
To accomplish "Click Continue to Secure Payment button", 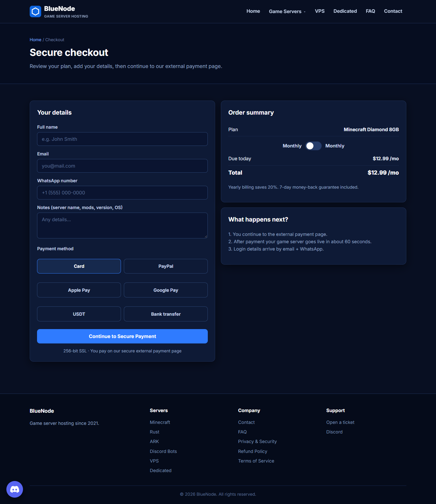I will click(122, 336).
